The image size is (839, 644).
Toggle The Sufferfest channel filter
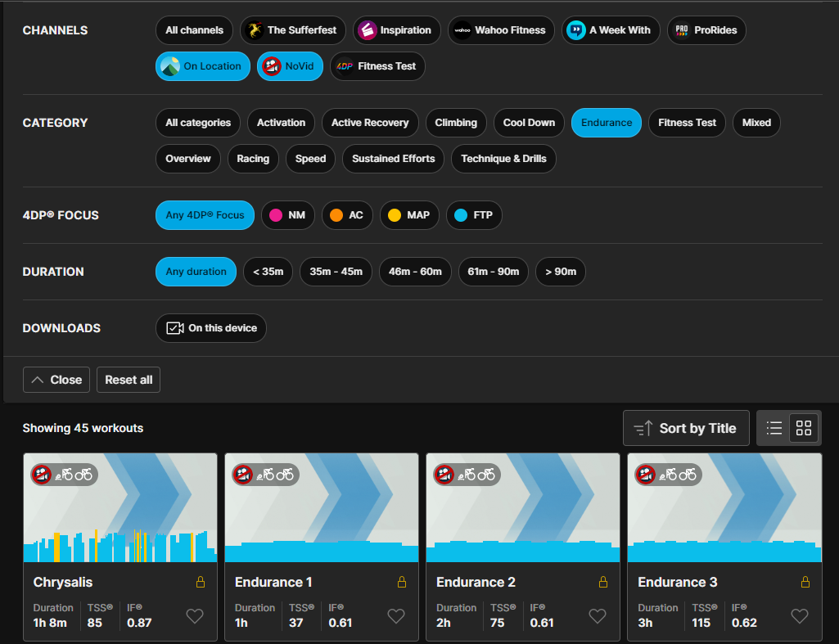point(293,30)
